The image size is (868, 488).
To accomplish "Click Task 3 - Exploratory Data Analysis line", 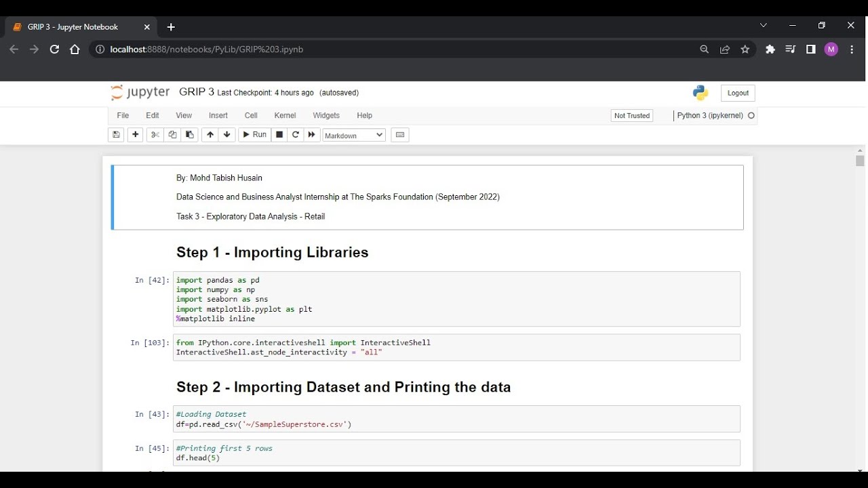I will [x=251, y=216].
